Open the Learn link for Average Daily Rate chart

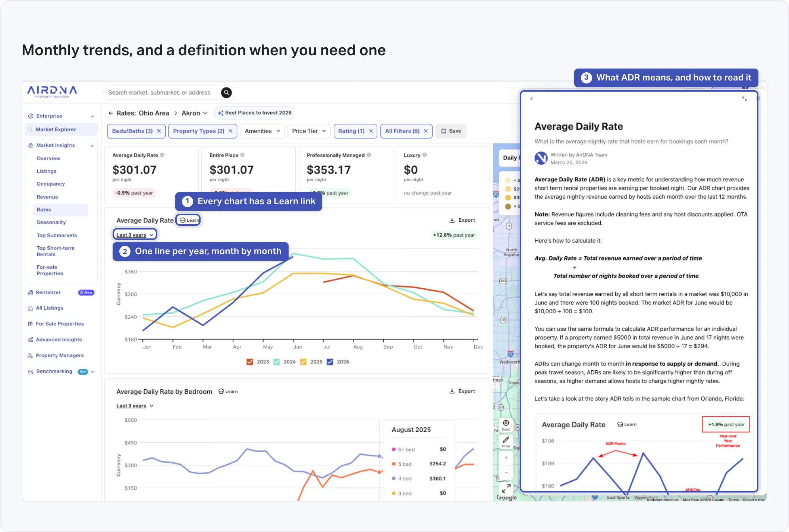(x=189, y=220)
